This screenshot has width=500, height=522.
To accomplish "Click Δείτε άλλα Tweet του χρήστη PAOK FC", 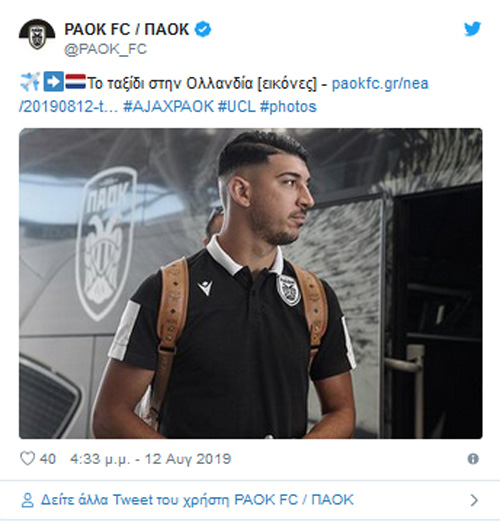I will (197, 500).
